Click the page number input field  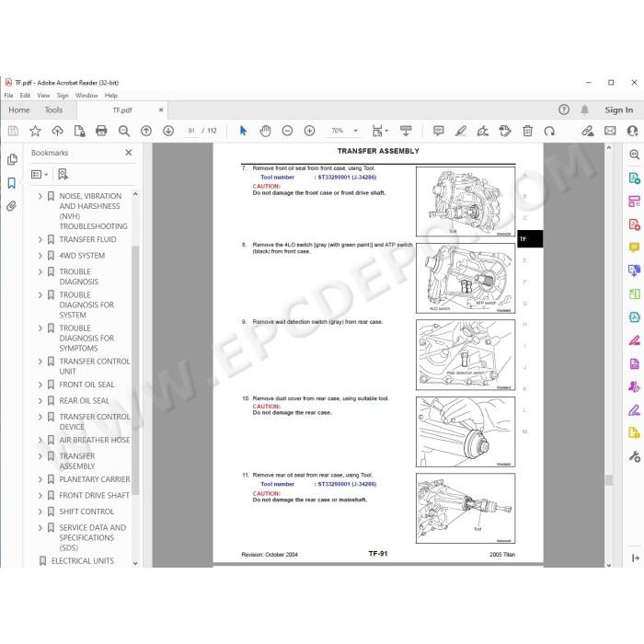pos(191,131)
